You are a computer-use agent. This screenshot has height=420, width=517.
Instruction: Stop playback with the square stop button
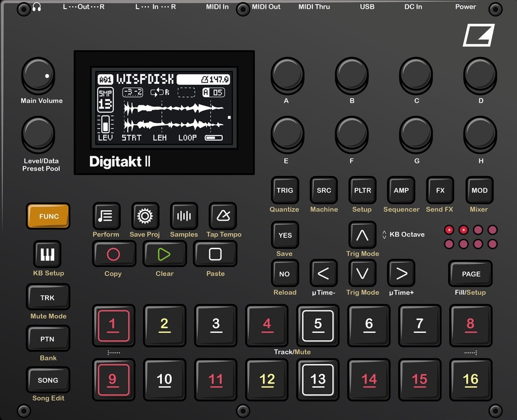point(215,254)
